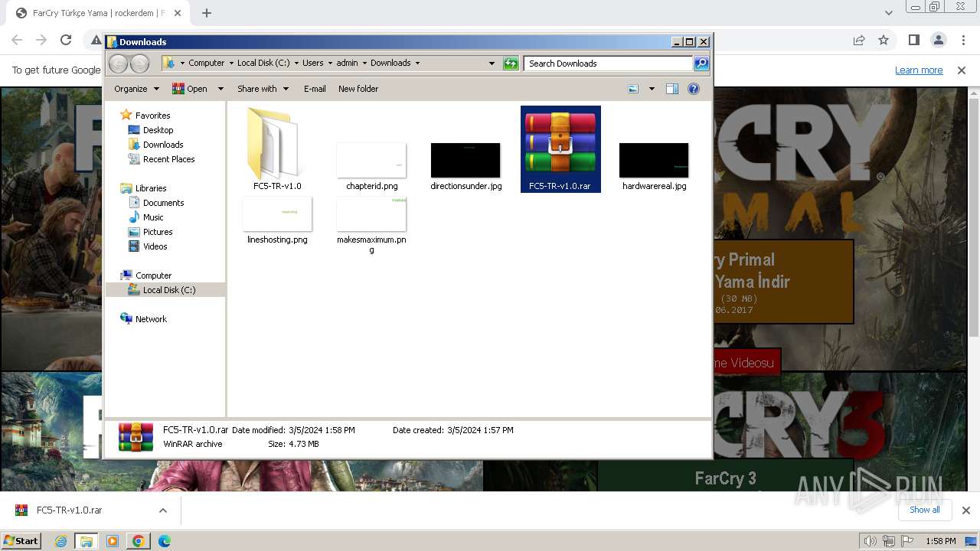Open Microsoft Edge from taskbar

pos(165,541)
